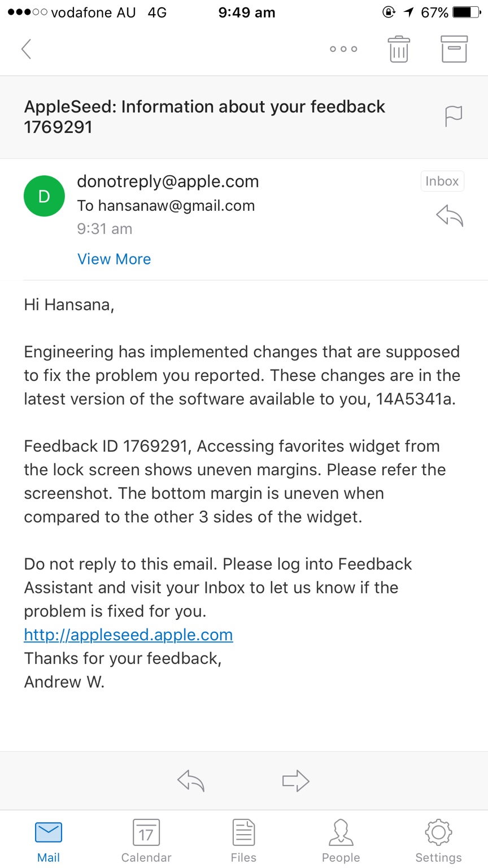Flag this AppleSeed message
This screenshot has width=488, height=868.
pyautogui.click(x=453, y=116)
